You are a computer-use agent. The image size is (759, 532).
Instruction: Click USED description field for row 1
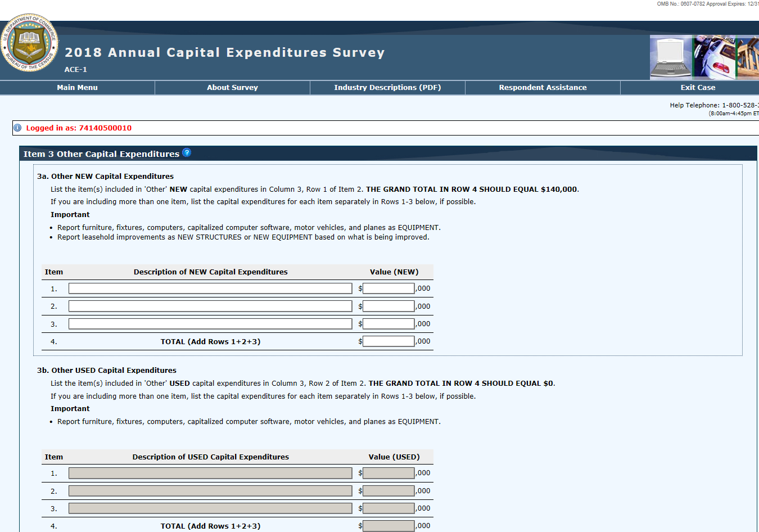[210, 473]
